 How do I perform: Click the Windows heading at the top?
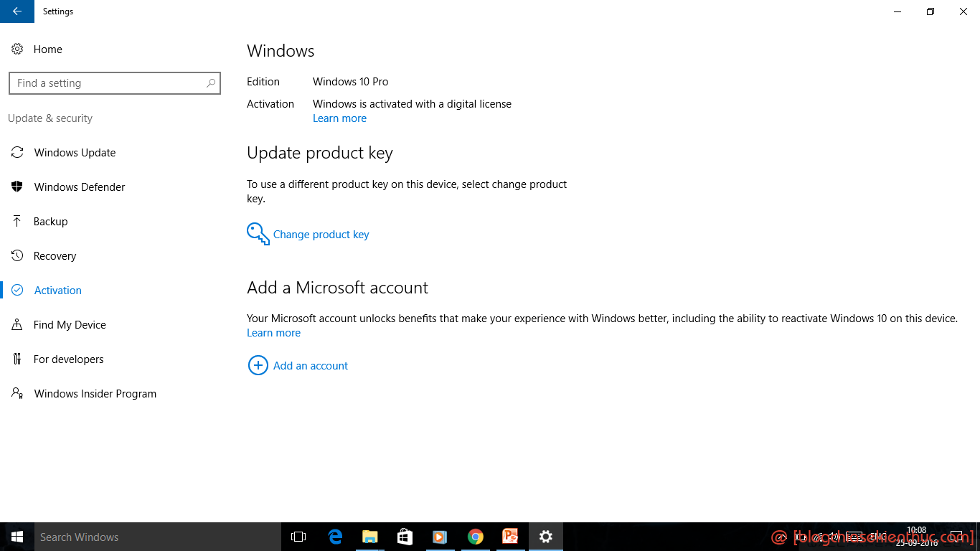pyautogui.click(x=281, y=51)
